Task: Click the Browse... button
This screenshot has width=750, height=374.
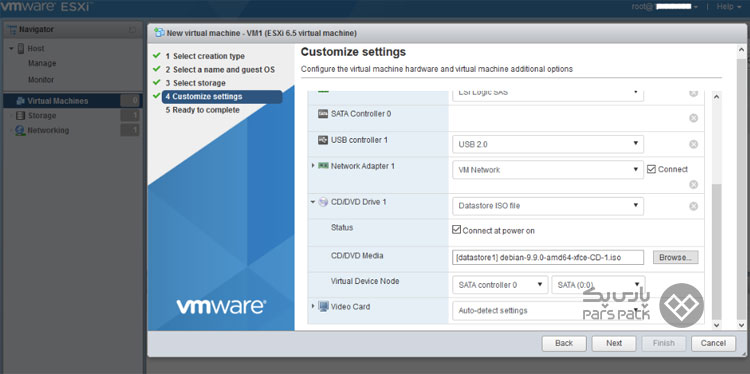Action: pyautogui.click(x=675, y=257)
